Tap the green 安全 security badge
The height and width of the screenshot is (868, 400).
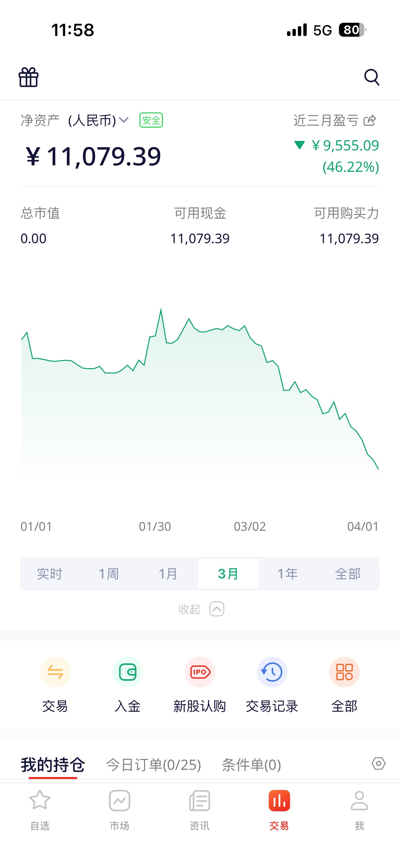151,120
